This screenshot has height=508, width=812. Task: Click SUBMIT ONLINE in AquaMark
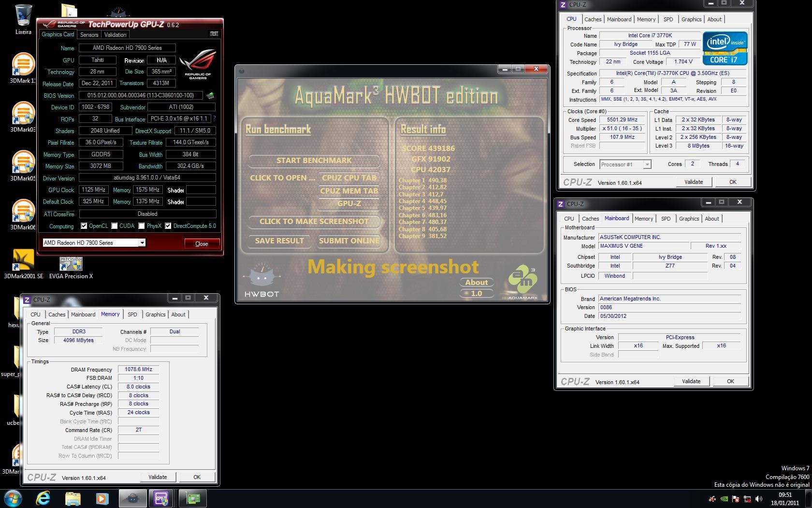point(349,241)
